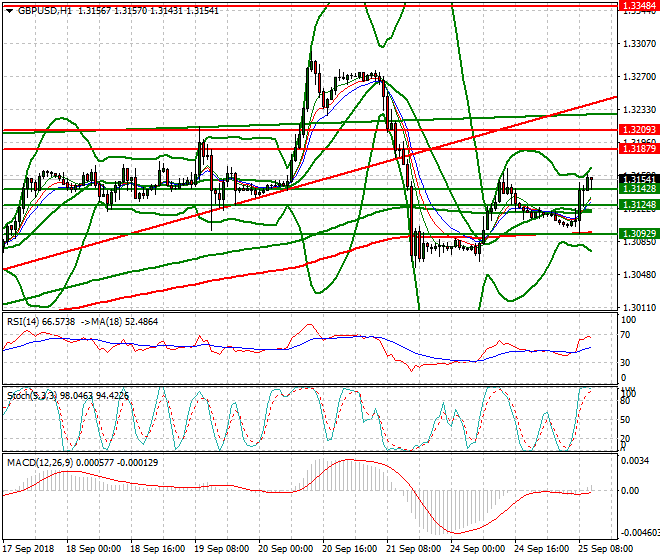Click the 24 Sep 00:00 time label
Screen dimensions: 660x560
[477, 549]
